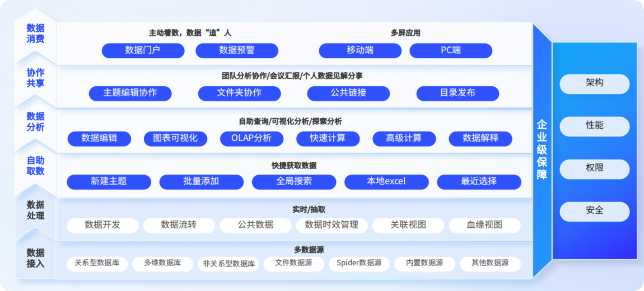Open 主题编辑协作
The width and height of the screenshot is (644, 291).
(x=130, y=93)
